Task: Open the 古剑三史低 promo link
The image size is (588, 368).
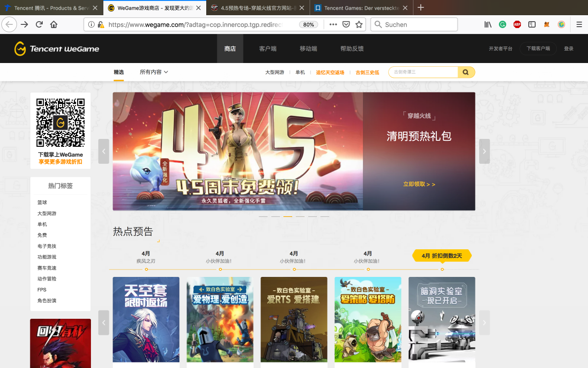Action: coord(367,72)
